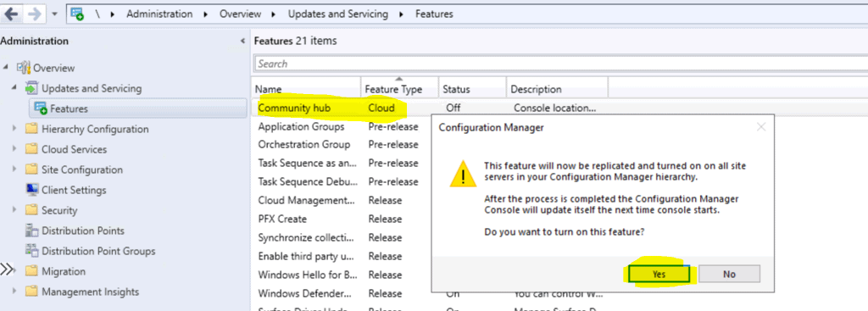Expand the Hierarchy Configuration folder
This screenshot has height=311, width=868.
(14, 129)
